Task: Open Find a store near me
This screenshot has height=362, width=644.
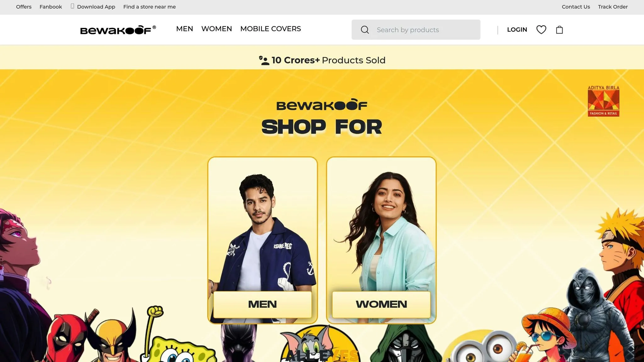Action: click(x=149, y=7)
